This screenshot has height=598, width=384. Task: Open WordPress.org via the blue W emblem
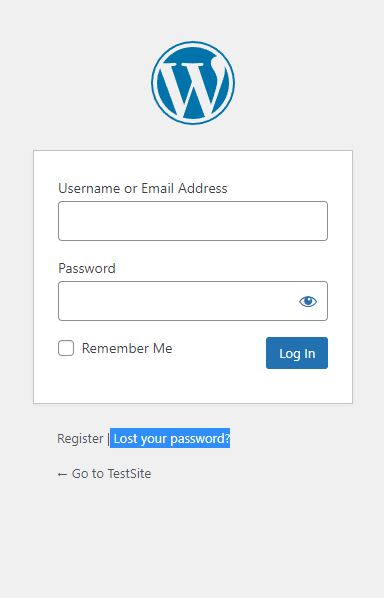[193, 83]
